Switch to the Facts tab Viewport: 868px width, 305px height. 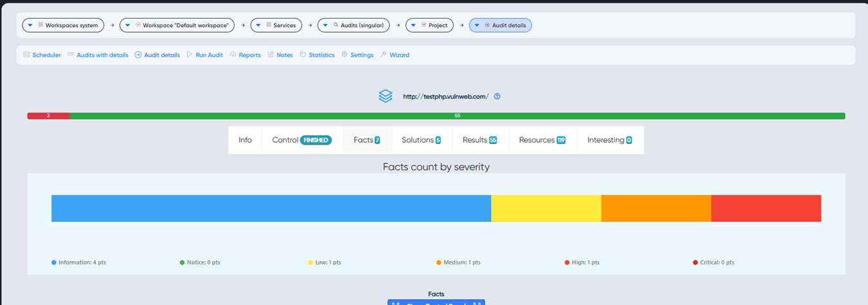367,140
